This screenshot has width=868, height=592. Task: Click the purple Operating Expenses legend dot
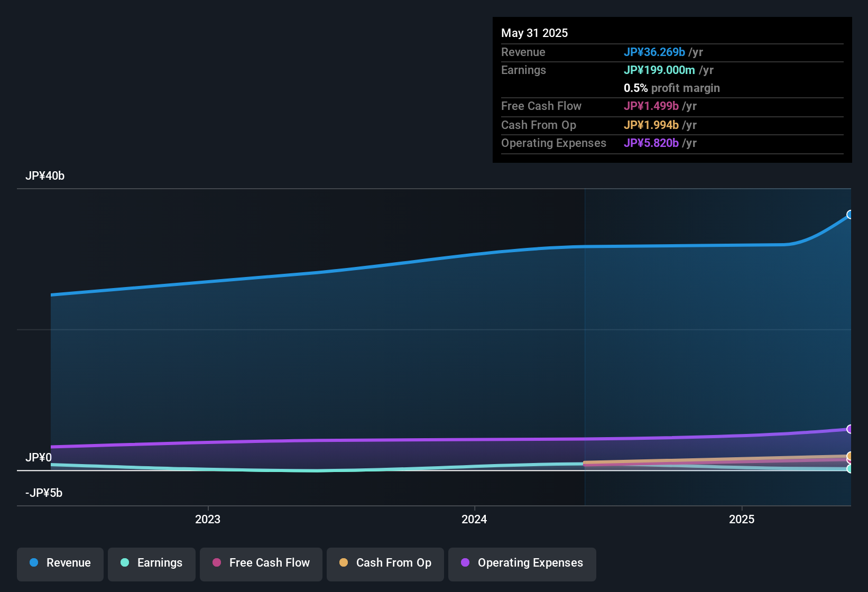(x=465, y=562)
